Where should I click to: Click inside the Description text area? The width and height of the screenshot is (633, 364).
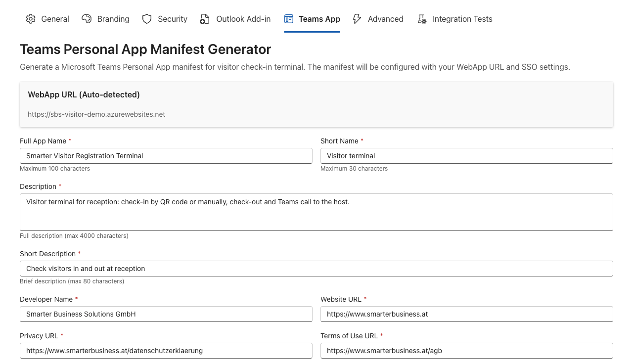(x=316, y=212)
